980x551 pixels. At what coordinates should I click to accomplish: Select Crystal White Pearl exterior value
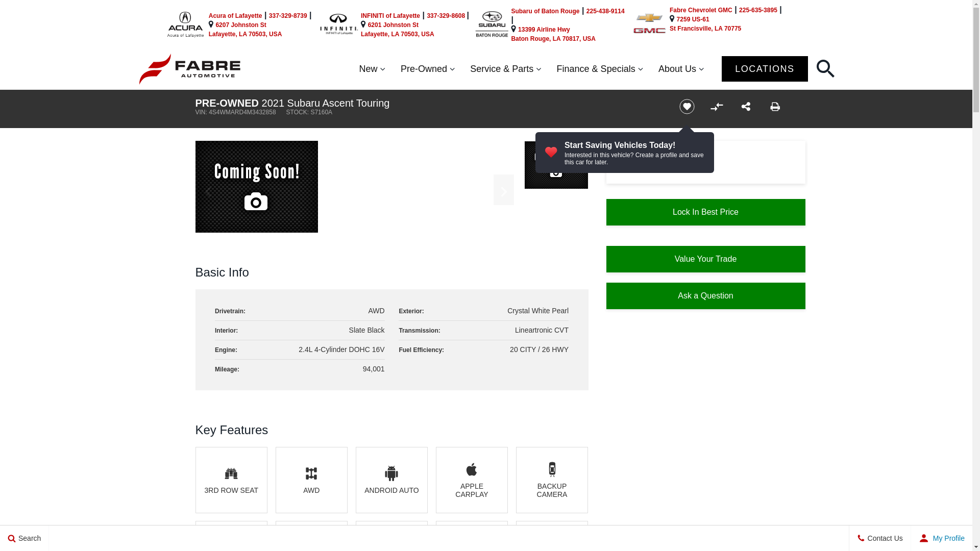(x=537, y=311)
